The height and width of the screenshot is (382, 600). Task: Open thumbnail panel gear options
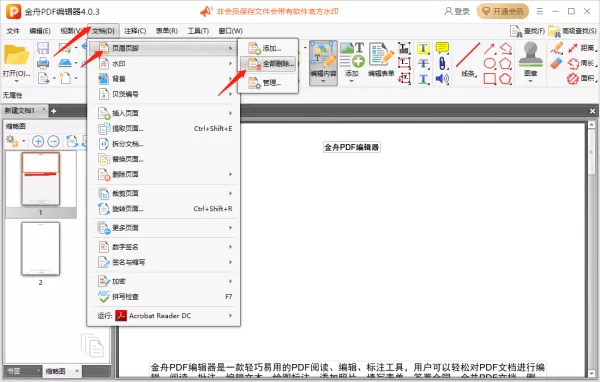[x=12, y=141]
